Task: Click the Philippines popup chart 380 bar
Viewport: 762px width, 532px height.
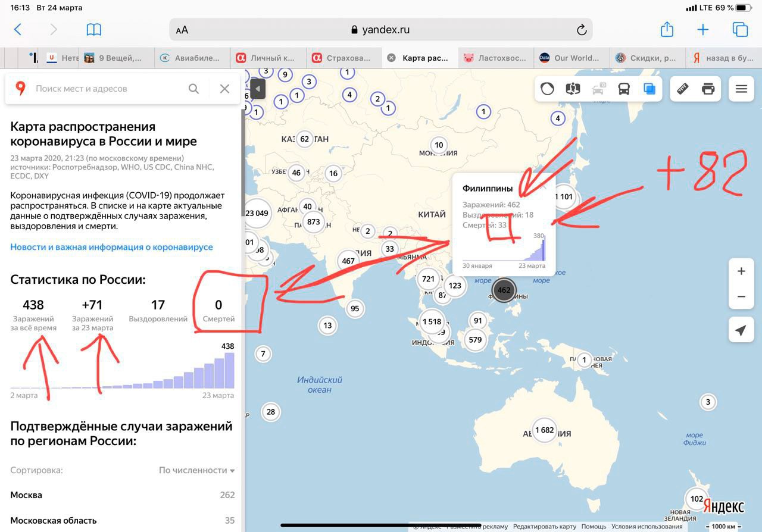Action: (543, 249)
